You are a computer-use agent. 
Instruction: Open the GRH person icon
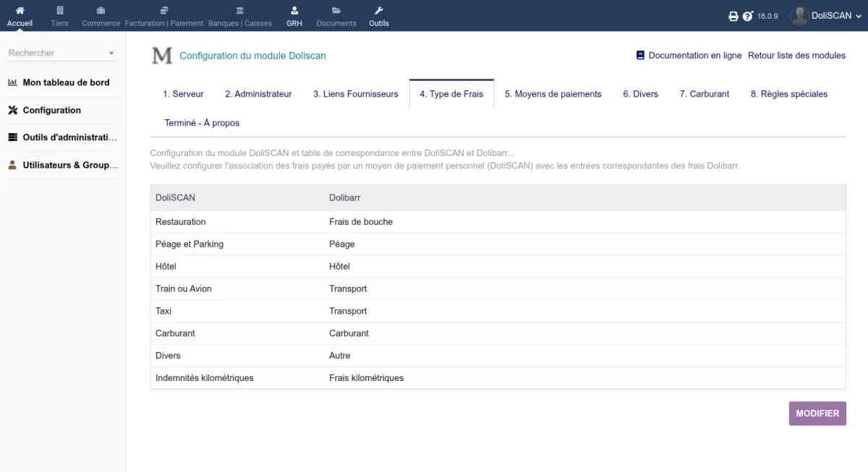[x=294, y=11]
